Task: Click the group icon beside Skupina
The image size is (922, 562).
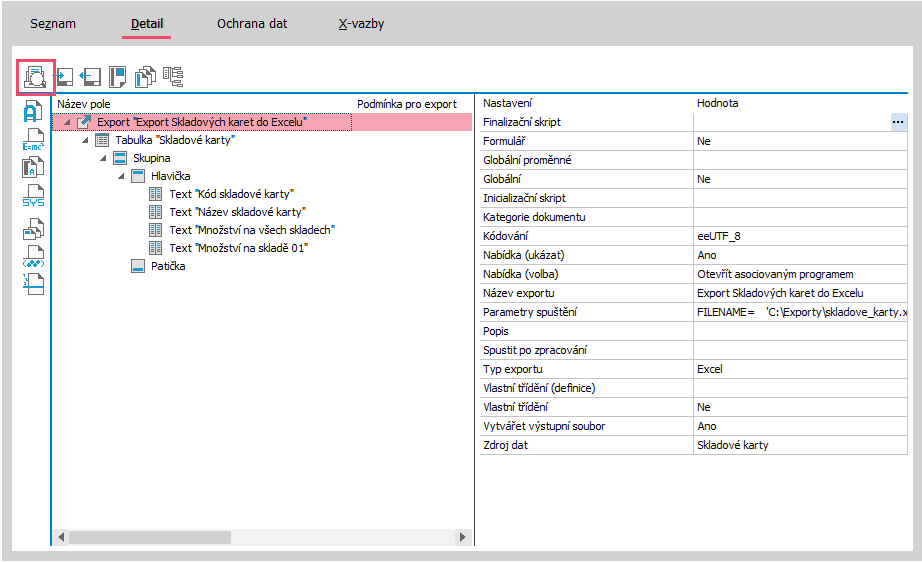Action: (120, 158)
